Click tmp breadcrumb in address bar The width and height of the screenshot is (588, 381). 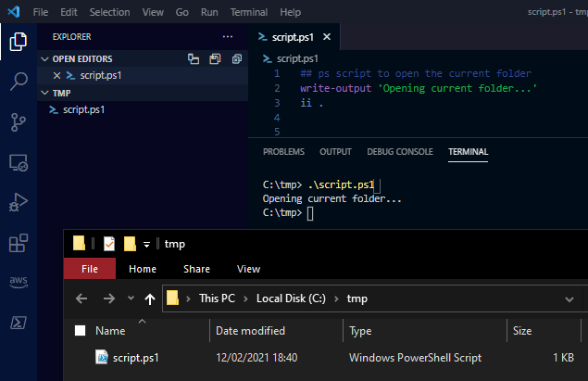click(357, 298)
